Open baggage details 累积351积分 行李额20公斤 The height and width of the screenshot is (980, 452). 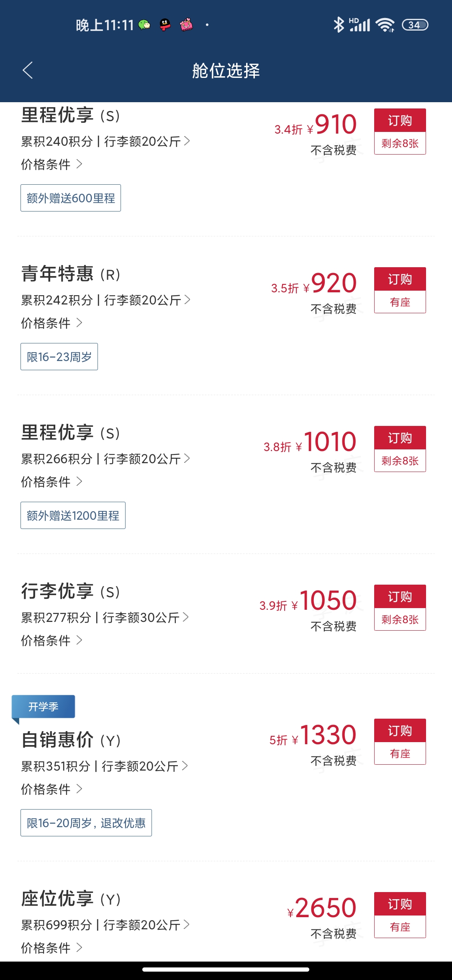(105, 766)
